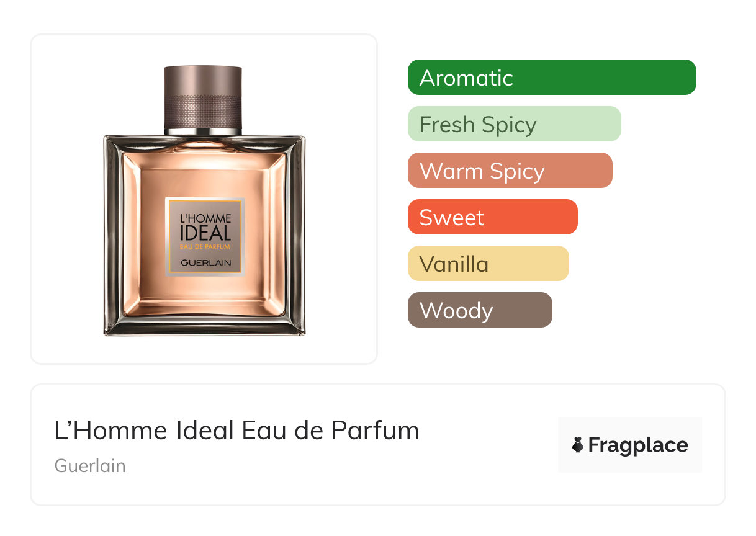Screen dimensions: 756x536
Task: Click the product info card
Action: pos(378,445)
